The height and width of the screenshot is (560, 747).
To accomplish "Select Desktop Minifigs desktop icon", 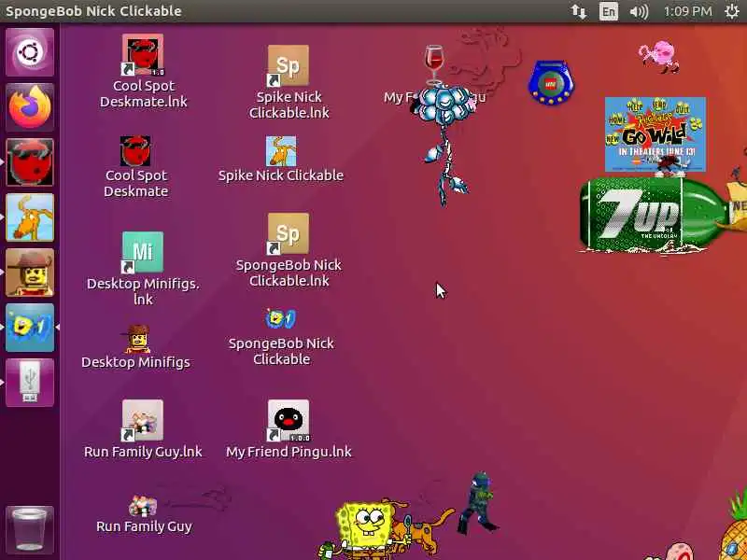I will (135, 346).
